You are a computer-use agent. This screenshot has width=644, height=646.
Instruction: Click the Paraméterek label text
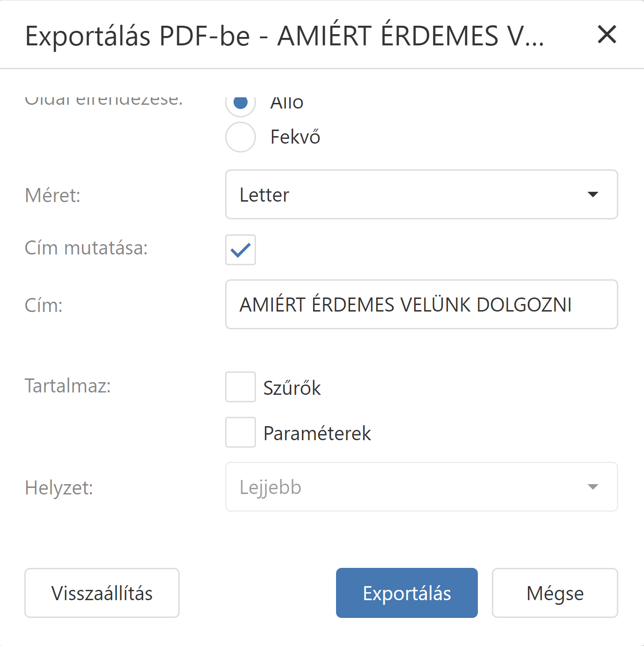point(317,434)
